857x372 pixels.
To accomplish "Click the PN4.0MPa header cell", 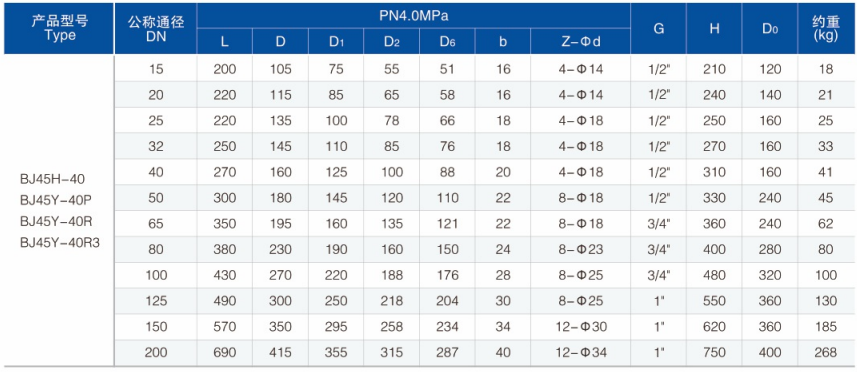I will (413, 15).
